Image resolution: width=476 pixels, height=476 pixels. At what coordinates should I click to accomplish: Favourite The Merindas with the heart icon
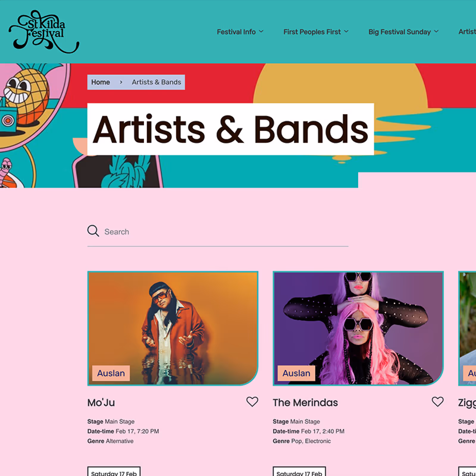[x=438, y=402]
